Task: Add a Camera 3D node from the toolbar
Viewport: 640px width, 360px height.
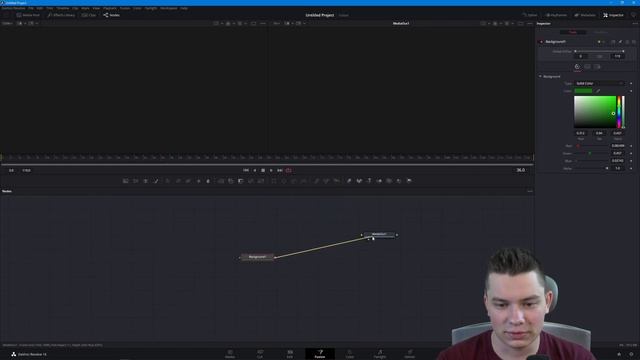Action: click(x=389, y=181)
